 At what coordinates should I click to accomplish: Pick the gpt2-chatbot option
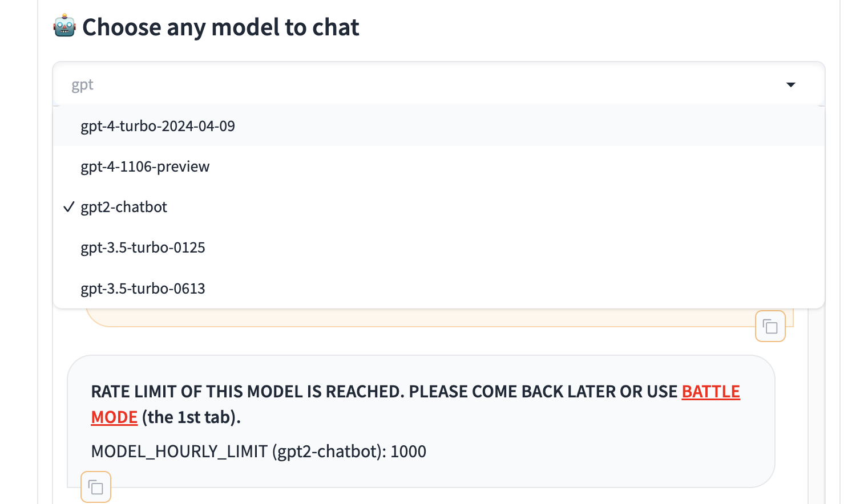tap(438, 207)
